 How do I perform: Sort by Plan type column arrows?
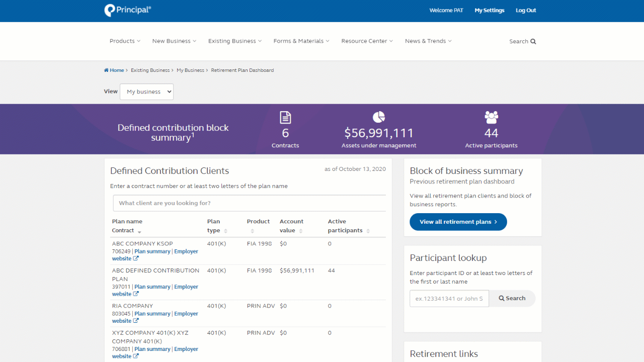(225, 231)
